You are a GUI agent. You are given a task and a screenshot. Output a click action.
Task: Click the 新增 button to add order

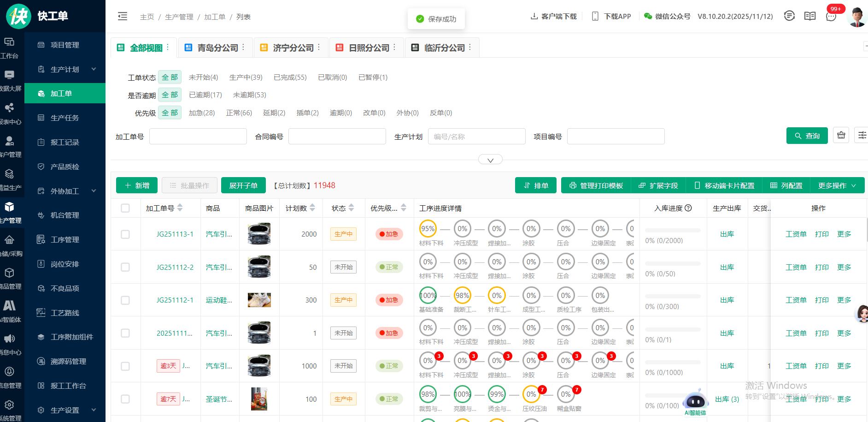(137, 185)
